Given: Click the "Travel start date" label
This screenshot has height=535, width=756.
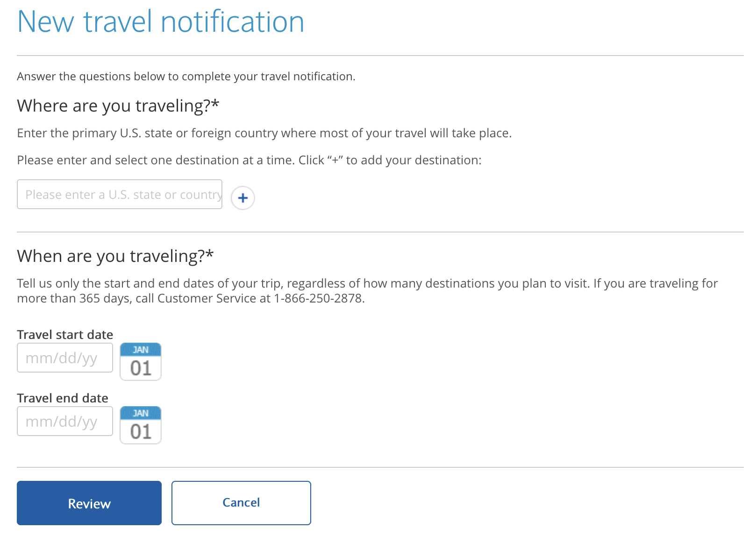Looking at the screenshot, I should pyautogui.click(x=65, y=335).
